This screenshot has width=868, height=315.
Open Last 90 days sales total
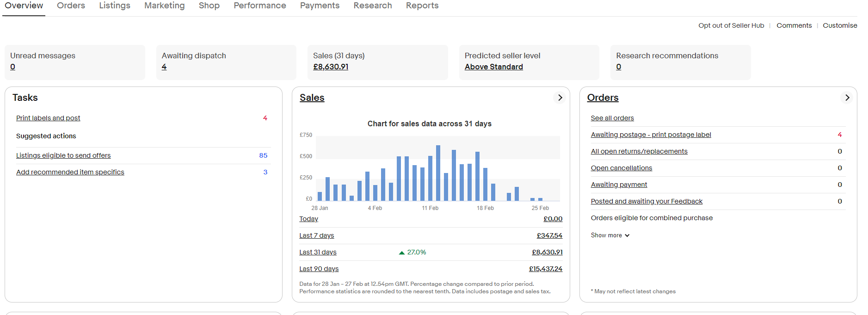click(545, 269)
